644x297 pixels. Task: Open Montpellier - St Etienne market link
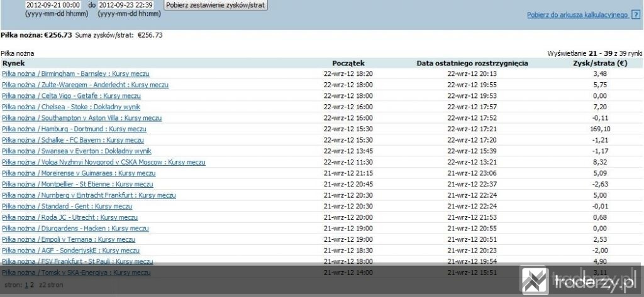tap(77, 185)
